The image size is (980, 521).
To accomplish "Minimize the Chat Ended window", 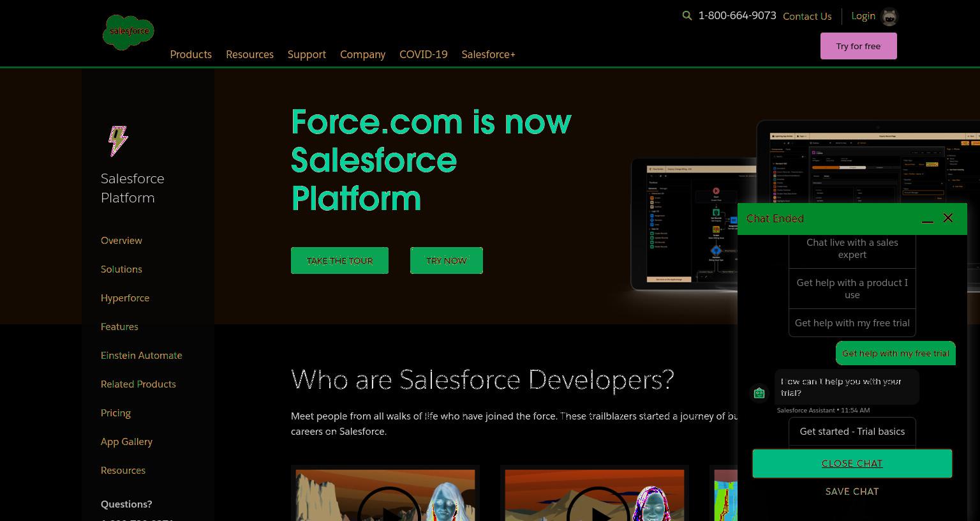I will click(928, 219).
